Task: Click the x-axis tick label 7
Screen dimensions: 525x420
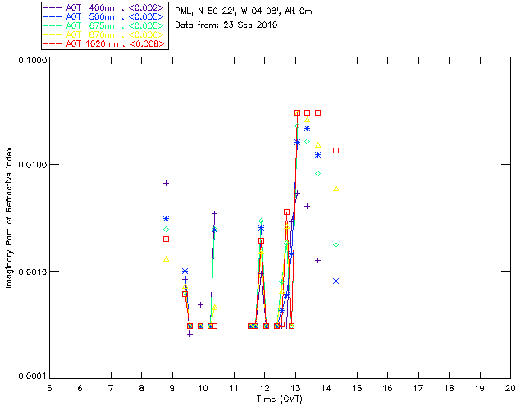Action: pyautogui.click(x=111, y=388)
